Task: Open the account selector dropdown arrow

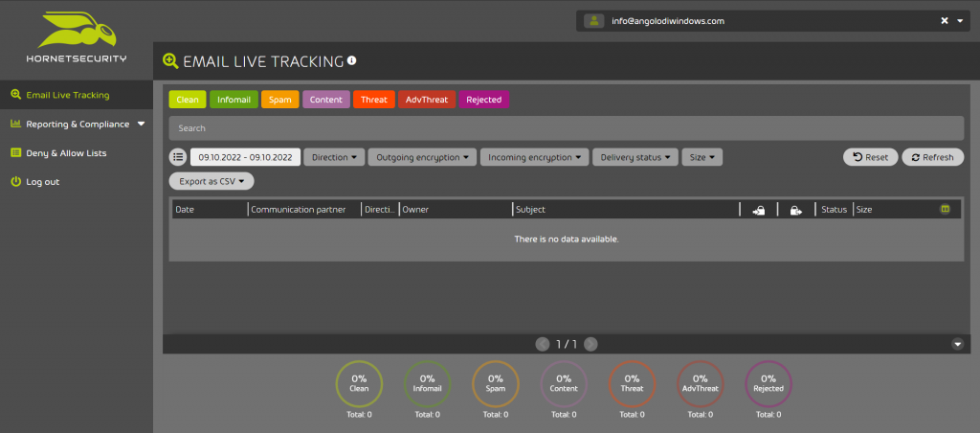Action: pyautogui.click(x=961, y=21)
